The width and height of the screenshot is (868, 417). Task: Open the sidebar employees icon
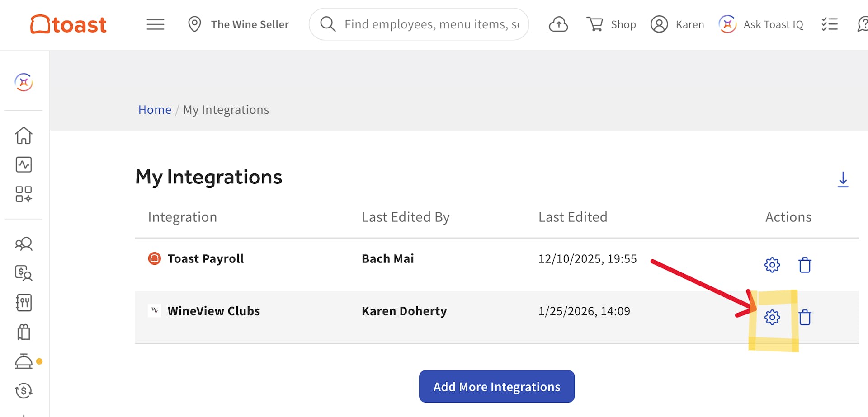point(24,244)
